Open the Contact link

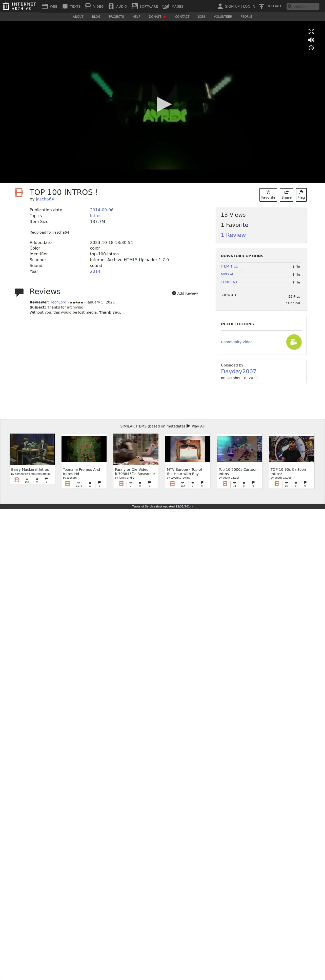pyautogui.click(x=182, y=17)
